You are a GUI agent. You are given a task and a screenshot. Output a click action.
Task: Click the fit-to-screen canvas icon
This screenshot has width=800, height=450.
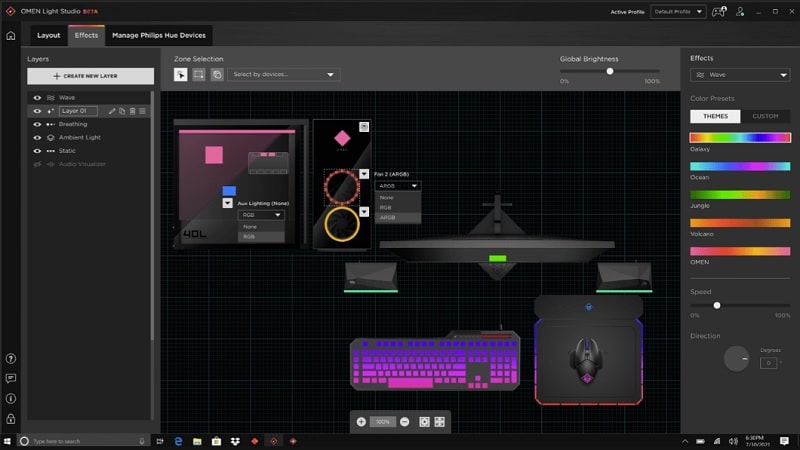424,422
